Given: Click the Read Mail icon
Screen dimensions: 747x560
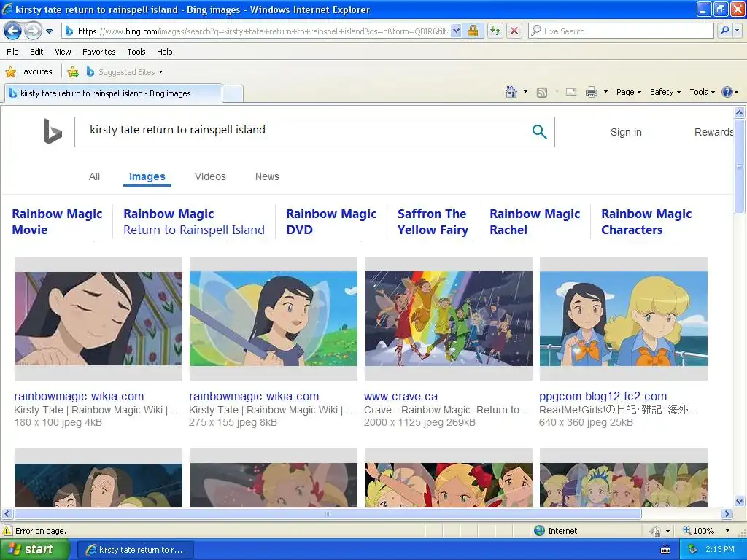Looking at the screenshot, I should pyautogui.click(x=571, y=93).
